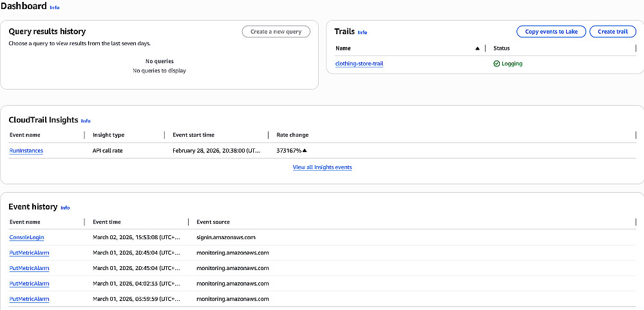Open the clothing-store-trail link
Image resolution: width=644 pixels, height=310 pixels.
[x=359, y=64]
